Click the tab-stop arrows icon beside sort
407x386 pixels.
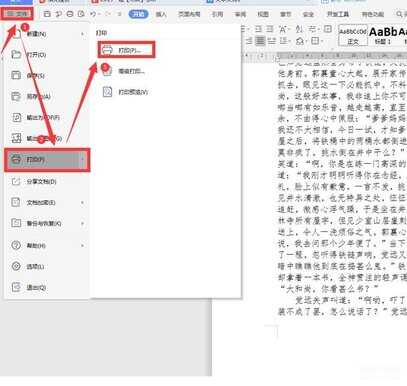pos(312,29)
